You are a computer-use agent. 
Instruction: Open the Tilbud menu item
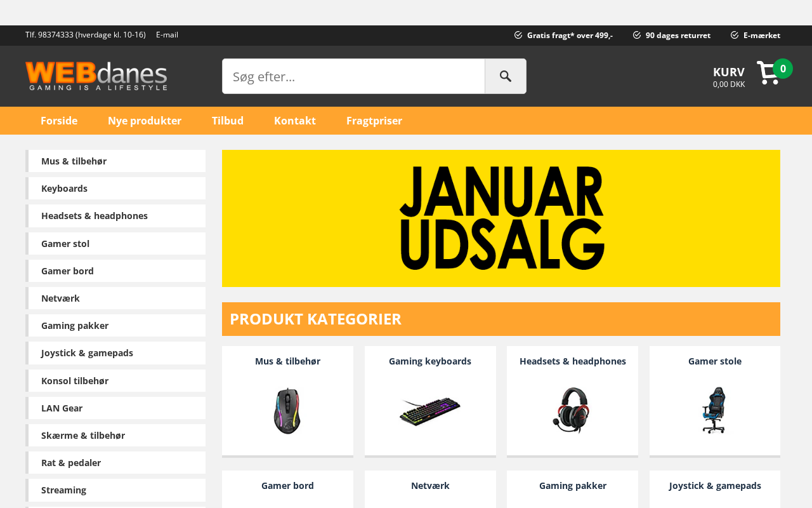point(228,121)
